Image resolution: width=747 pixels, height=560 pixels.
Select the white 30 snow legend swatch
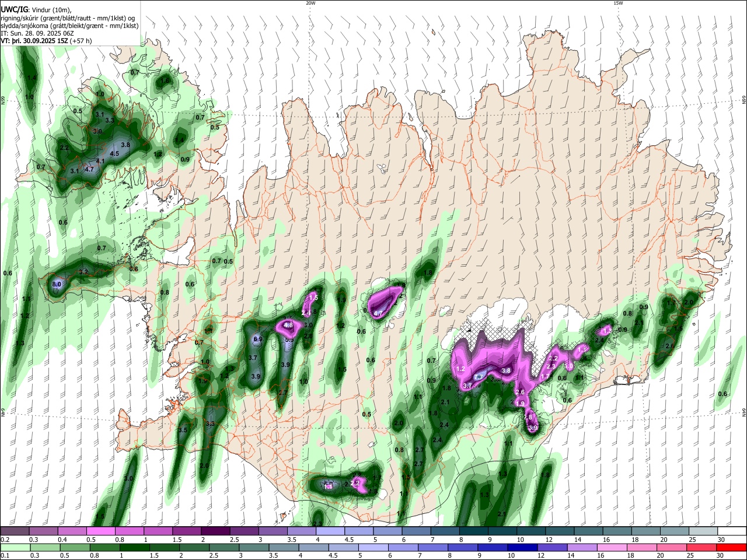pyautogui.click(x=732, y=531)
